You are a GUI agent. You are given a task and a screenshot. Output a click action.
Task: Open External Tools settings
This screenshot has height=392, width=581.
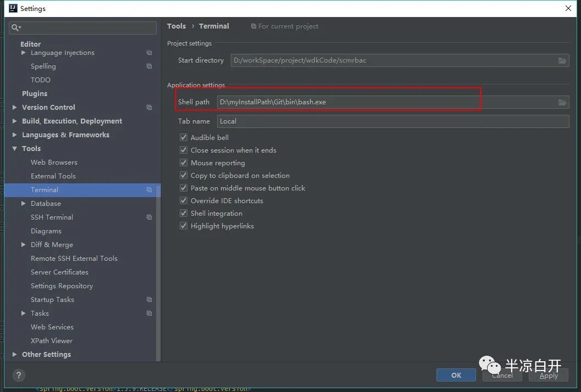coord(53,176)
